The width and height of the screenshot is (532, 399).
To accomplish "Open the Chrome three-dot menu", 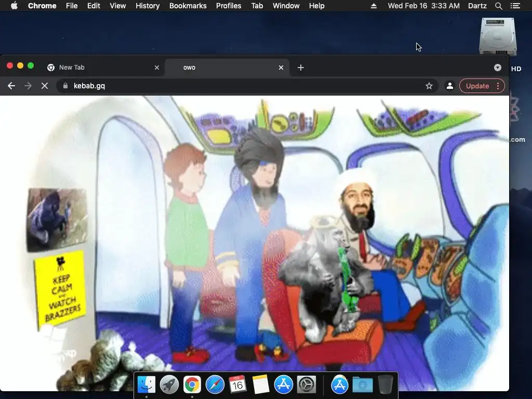I will point(498,86).
